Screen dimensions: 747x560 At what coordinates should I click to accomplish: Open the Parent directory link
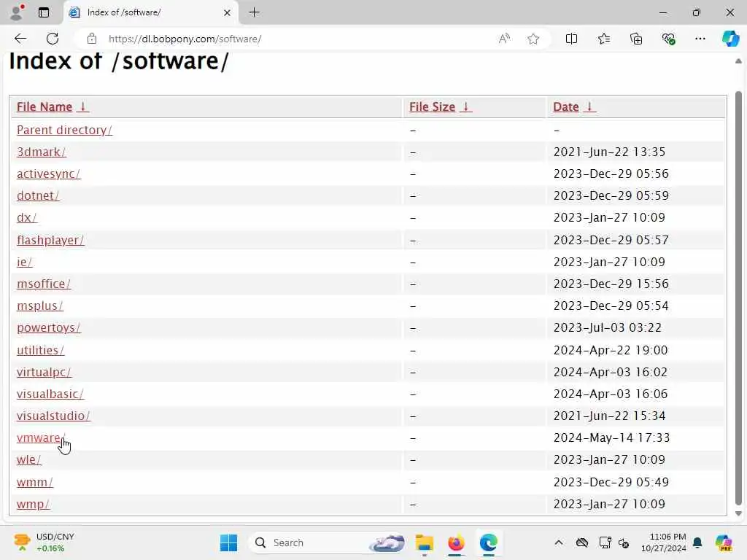point(64,130)
